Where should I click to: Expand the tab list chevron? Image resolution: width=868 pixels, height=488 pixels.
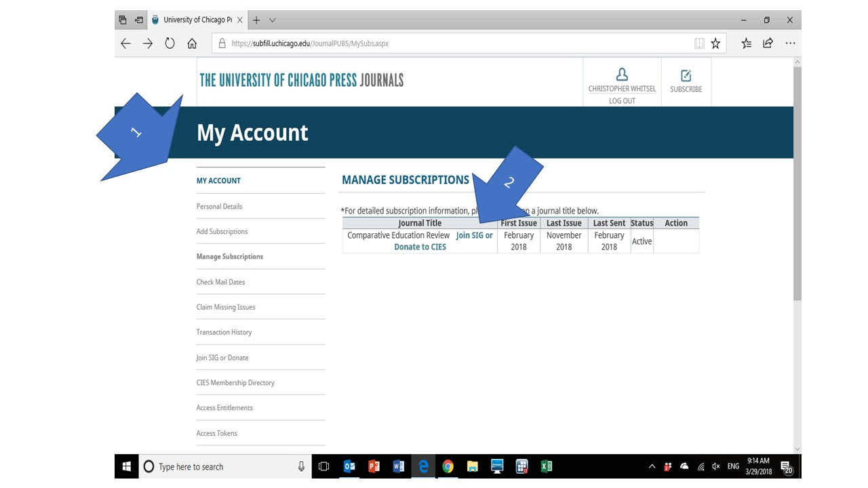[x=273, y=20]
